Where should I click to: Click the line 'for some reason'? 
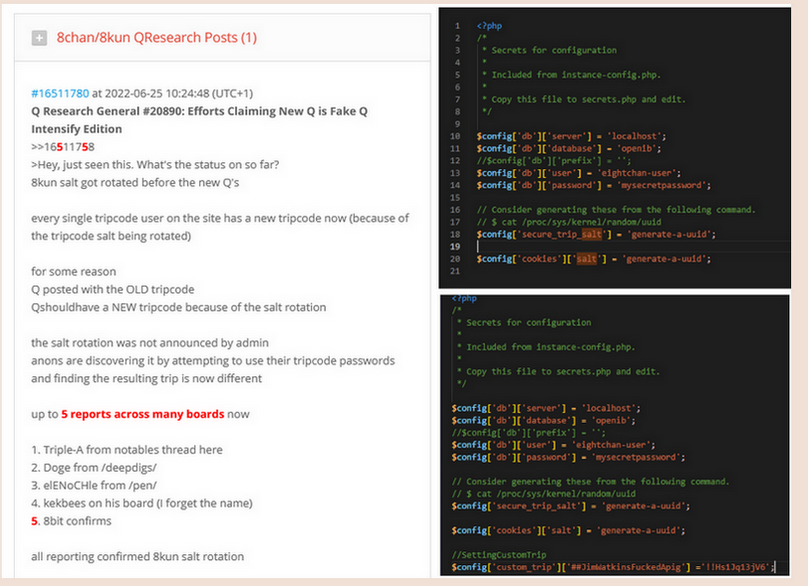coord(74,272)
